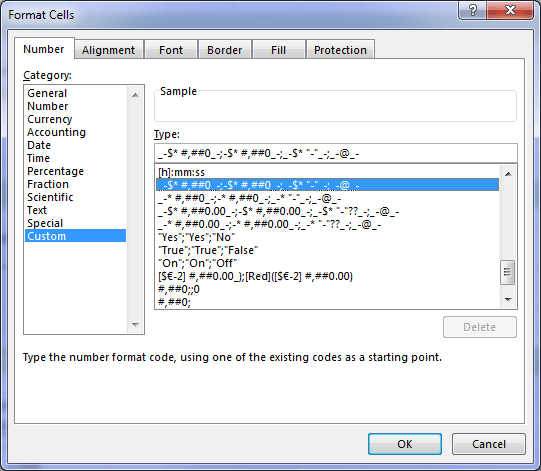Image resolution: width=541 pixels, height=471 pixels.
Task: Select highlighted _-$* #,##0 accounting format
Action: (x=327, y=185)
